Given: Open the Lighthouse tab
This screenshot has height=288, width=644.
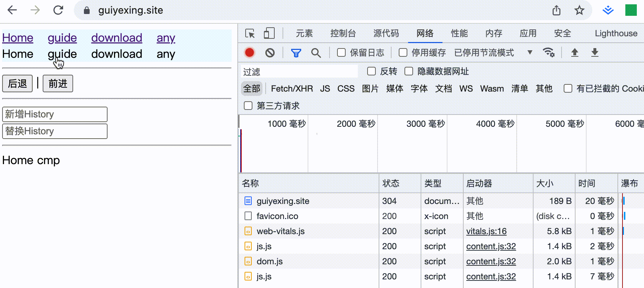Looking at the screenshot, I should point(616,33).
